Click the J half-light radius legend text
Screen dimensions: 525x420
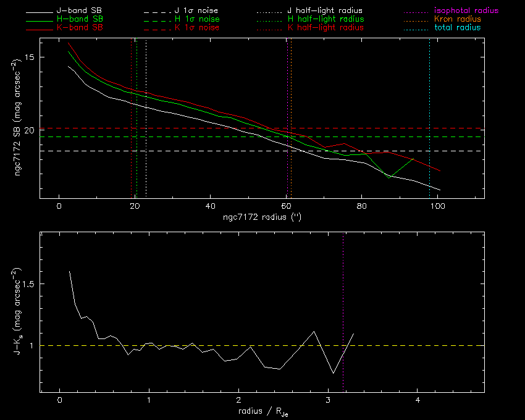325,11
